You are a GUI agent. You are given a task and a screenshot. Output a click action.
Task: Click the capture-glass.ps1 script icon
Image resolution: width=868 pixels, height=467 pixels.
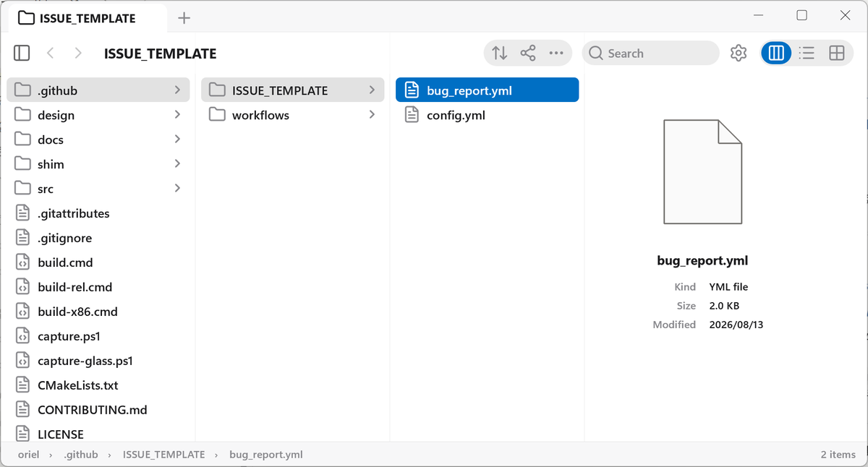23,361
